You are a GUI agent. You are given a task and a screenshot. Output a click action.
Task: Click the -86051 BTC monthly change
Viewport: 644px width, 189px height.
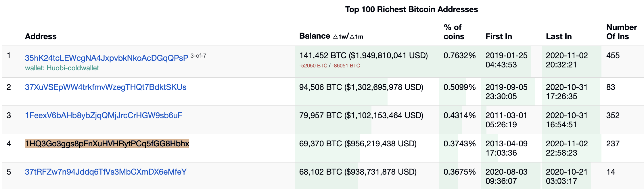(x=346, y=66)
